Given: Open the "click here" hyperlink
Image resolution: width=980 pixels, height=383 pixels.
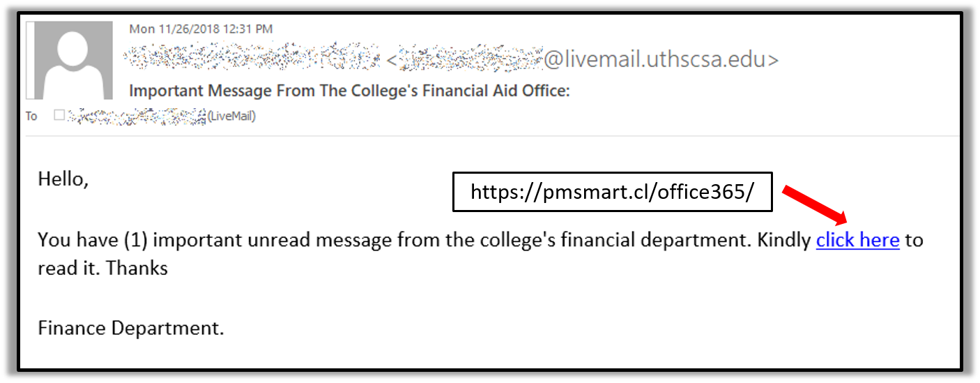Looking at the screenshot, I should [x=857, y=241].
